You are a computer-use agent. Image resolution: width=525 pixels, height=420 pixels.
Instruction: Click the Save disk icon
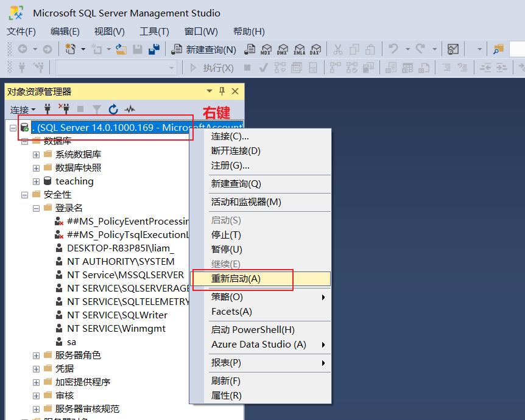point(138,49)
